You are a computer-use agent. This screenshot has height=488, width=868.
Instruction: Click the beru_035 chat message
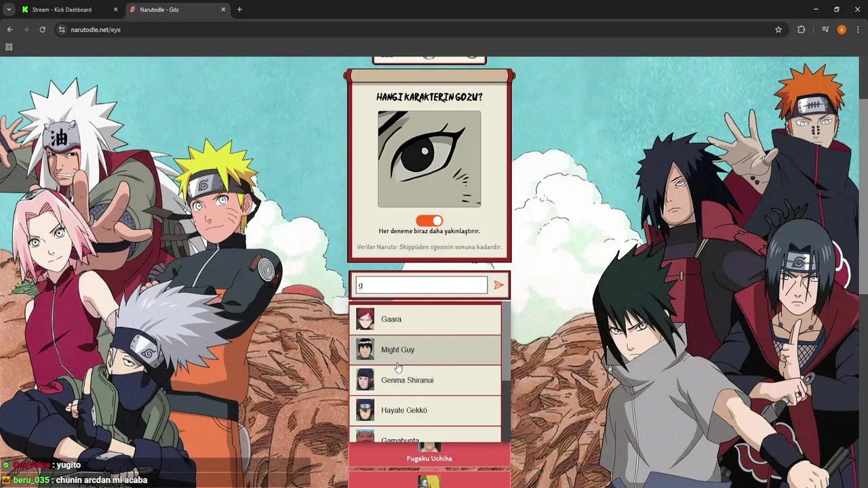tap(75, 480)
